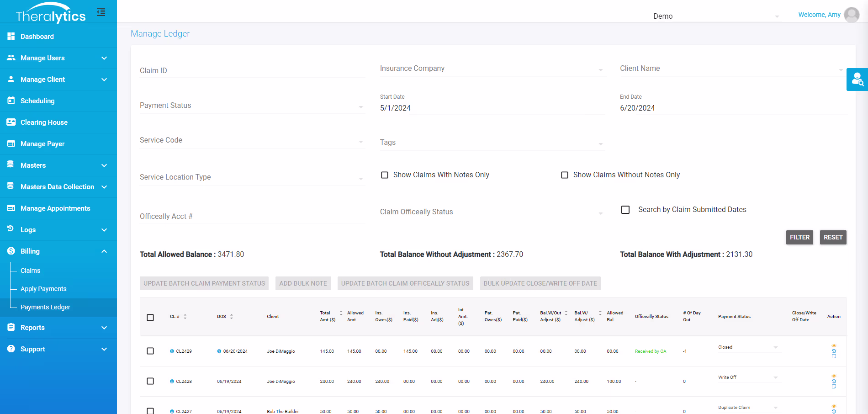The width and height of the screenshot is (868, 414).
Task: Check Show Claims Without Notes Only
Action: click(x=565, y=175)
